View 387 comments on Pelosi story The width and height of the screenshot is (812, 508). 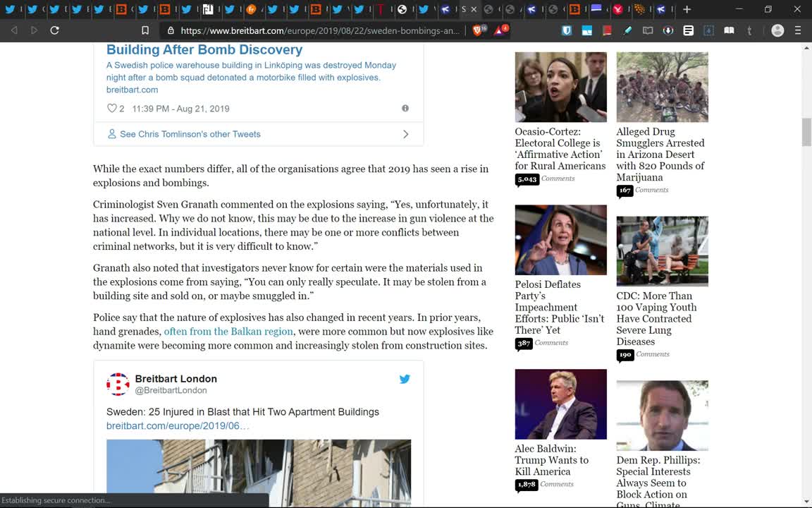click(x=541, y=343)
